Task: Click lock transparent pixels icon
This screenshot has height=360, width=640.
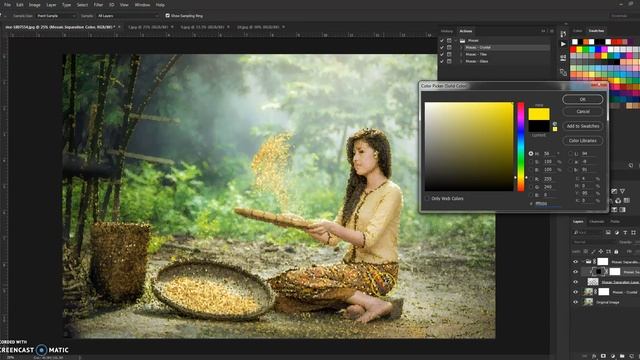Action: coord(586,251)
